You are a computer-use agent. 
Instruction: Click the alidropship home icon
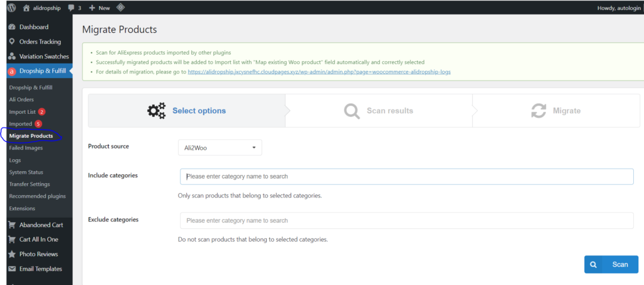pos(26,8)
